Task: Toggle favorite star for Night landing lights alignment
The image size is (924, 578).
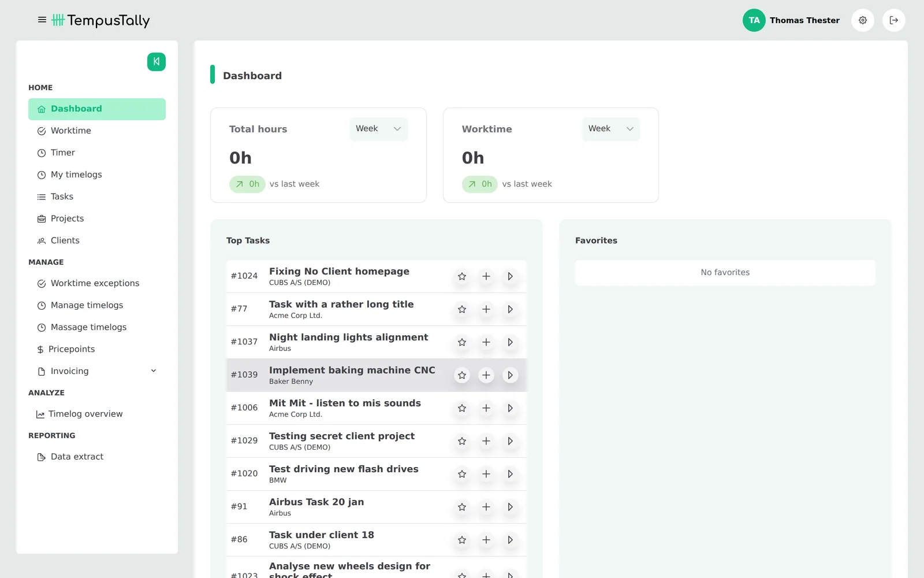Action: point(462,342)
